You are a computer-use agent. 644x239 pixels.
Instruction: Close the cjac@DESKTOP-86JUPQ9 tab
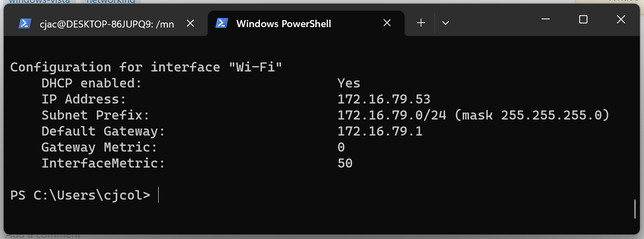pyautogui.click(x=190, y=23)
